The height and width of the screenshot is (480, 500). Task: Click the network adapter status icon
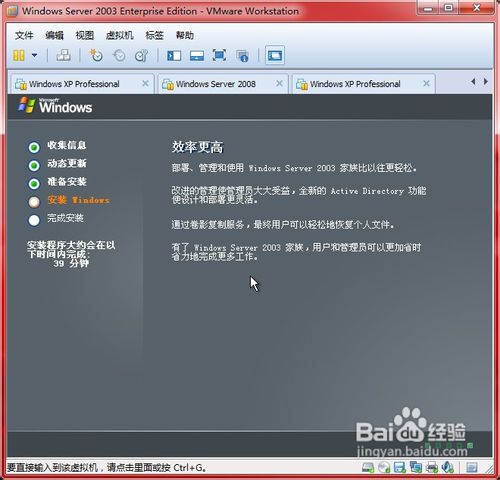416,467
